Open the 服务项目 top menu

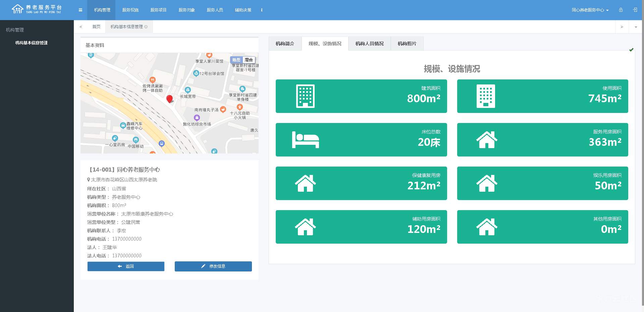159,10
